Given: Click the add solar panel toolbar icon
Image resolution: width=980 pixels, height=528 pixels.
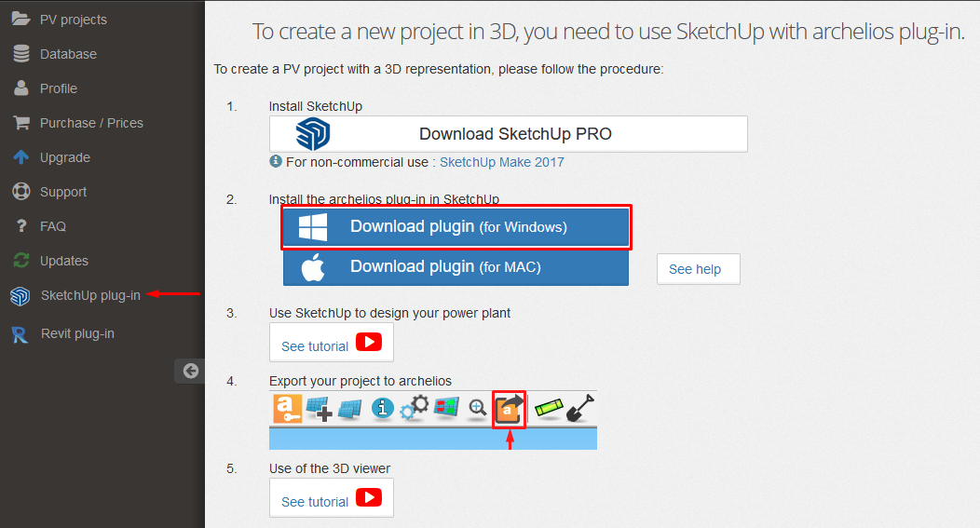Looking at the screenshot, I should click(x=319, y=410).
